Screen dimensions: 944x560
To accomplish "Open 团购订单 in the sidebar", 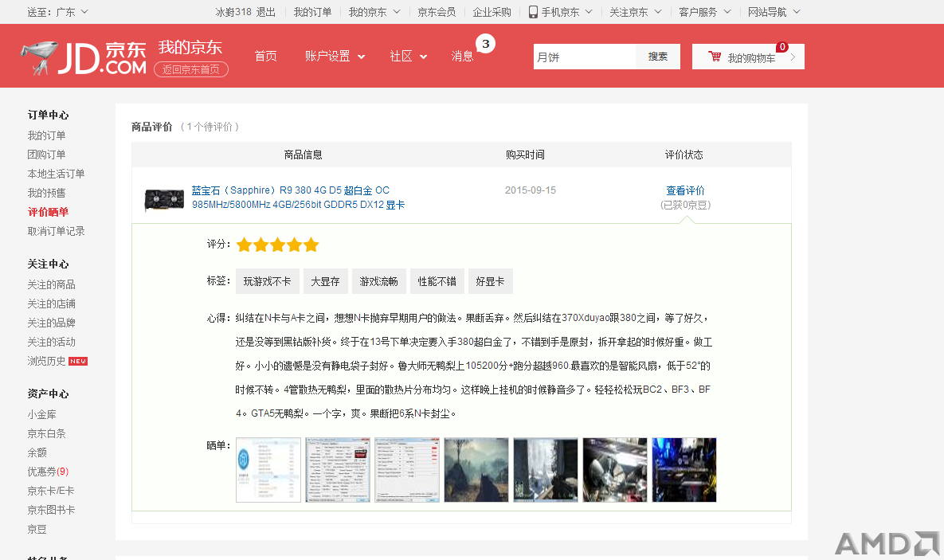I will tap(46, 155).
